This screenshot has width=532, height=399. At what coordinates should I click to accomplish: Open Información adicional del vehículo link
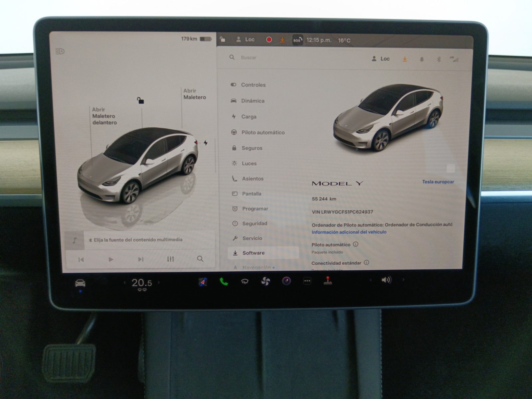pyautogui.click(x=349, y=232)
